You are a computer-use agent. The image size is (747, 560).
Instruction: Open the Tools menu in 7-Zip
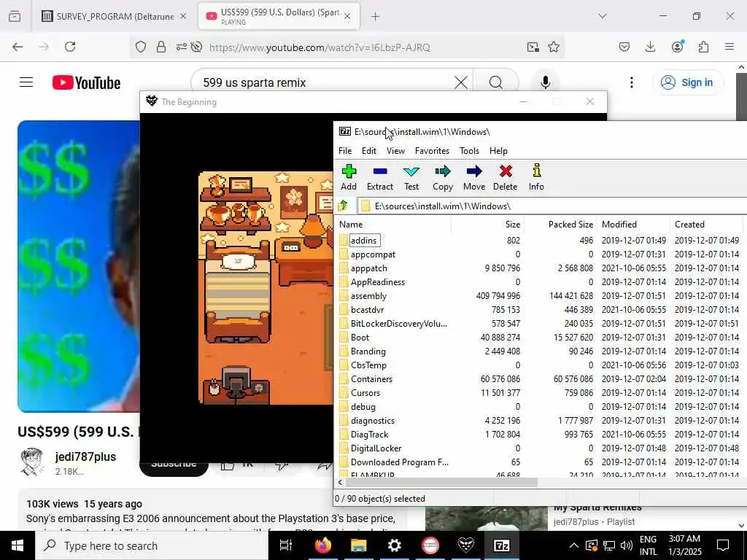click(469, 150)
